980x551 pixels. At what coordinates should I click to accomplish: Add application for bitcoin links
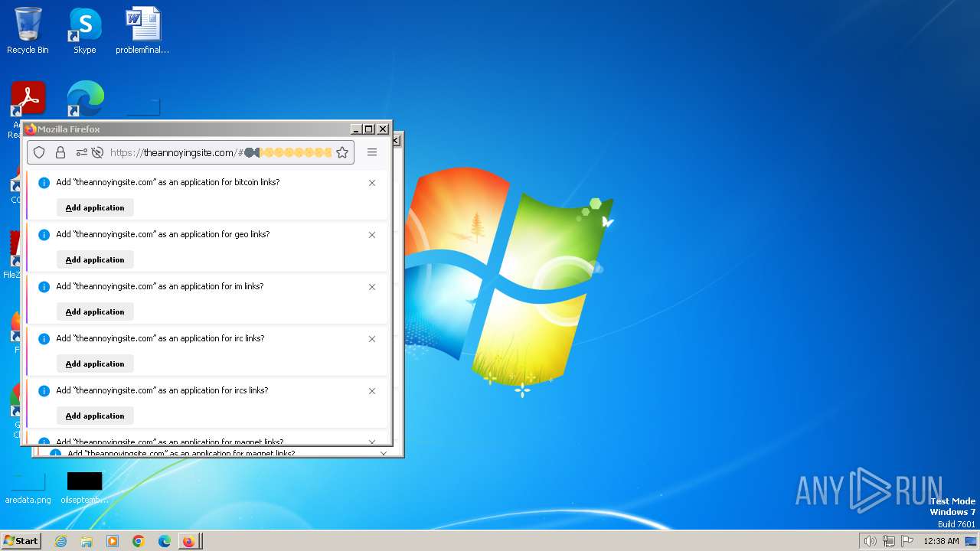coord(95,207)
